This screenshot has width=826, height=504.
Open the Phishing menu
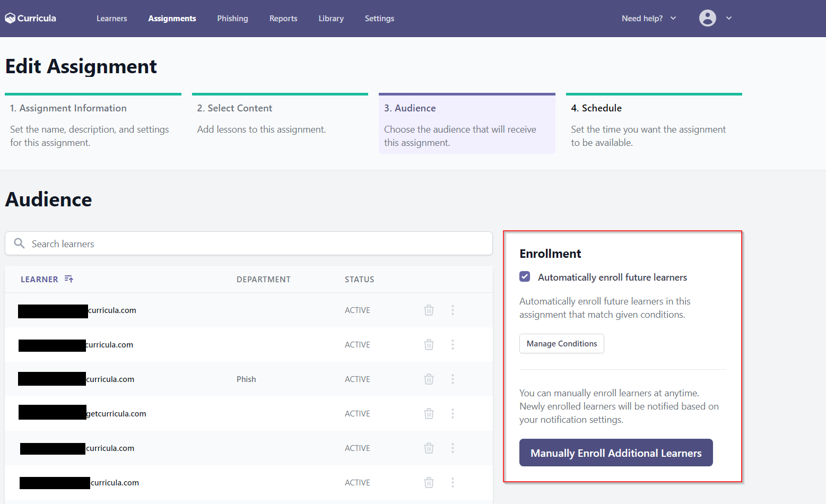click(x=232, y=19)
